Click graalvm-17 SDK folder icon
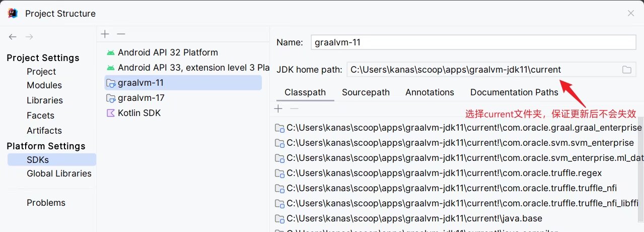The height and width of the screenshot is (232, 644). point(111,98)
